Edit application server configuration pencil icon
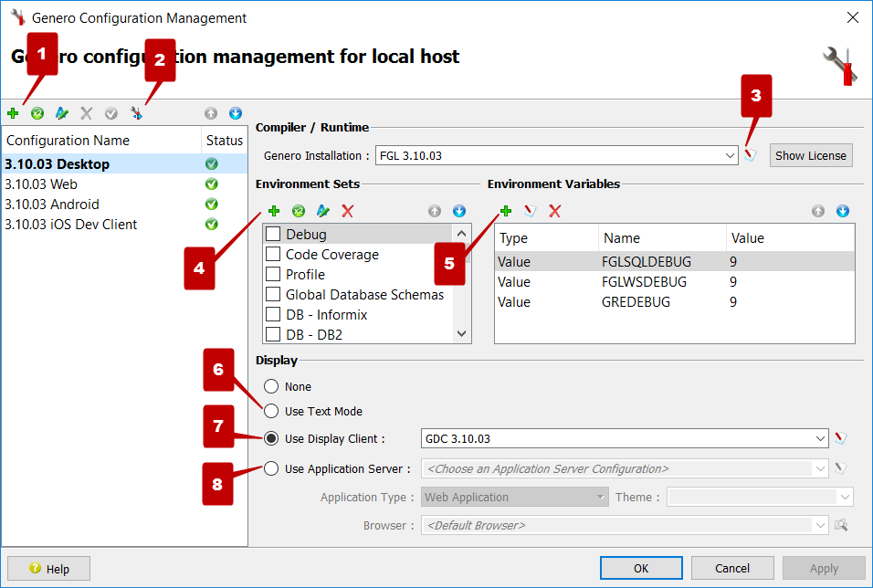The image size is (873, 588). [841, 468]
